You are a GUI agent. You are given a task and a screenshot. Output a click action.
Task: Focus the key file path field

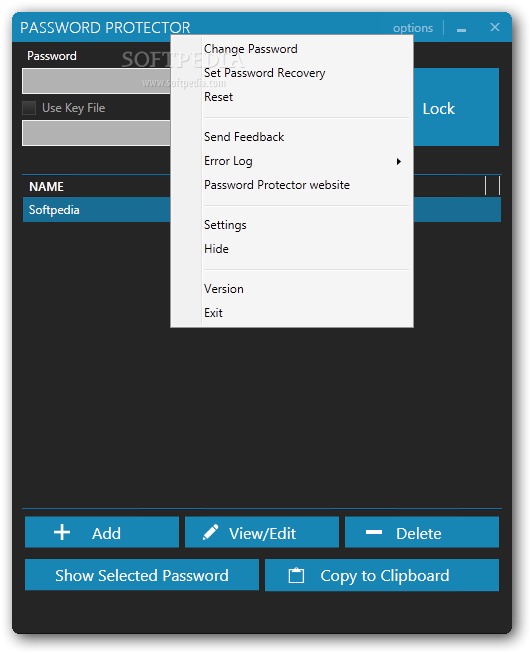(x=96, y=133)
